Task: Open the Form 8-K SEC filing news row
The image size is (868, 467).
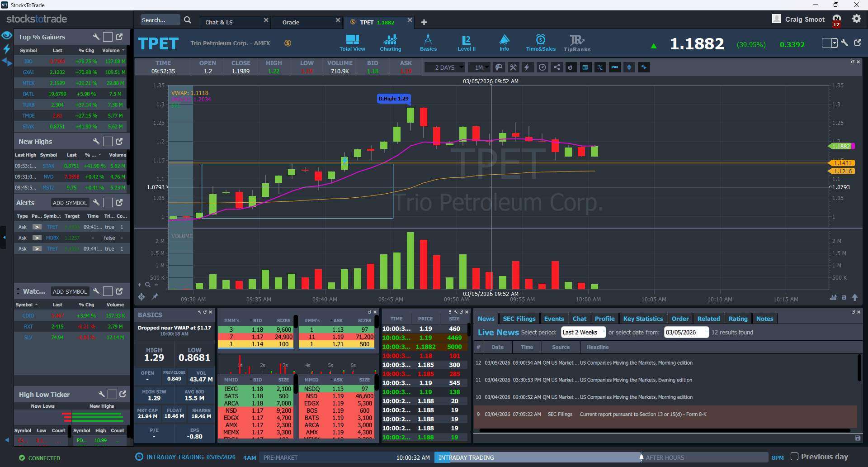Action: (x=665, y=414)
